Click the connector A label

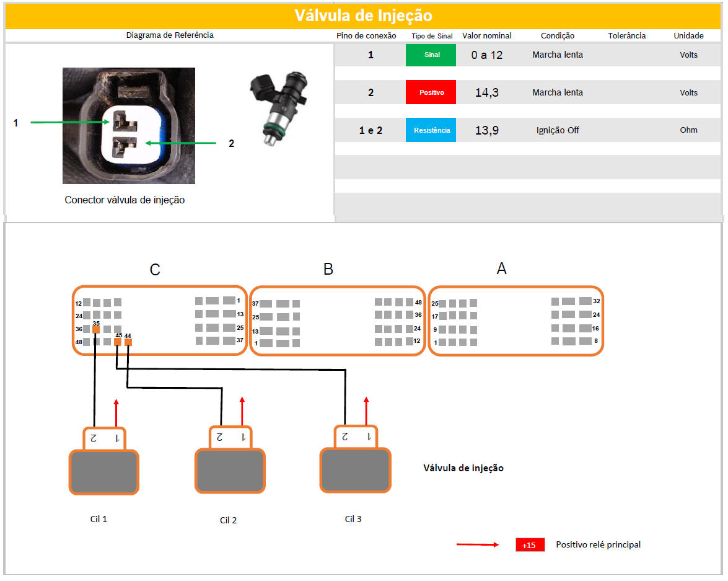[x=501, y=268]
